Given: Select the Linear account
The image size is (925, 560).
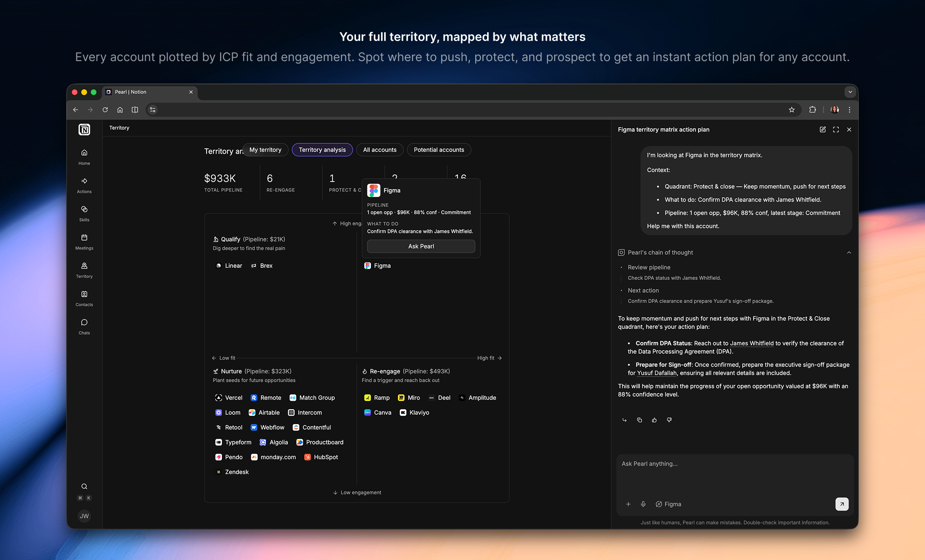Looking at the screenshot, I should tap(229, 266).
